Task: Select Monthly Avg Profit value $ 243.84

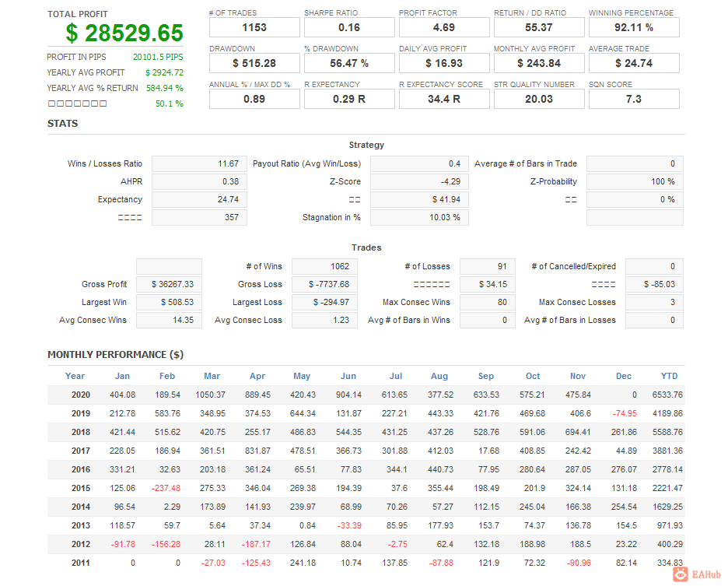Action: point(539,63)
